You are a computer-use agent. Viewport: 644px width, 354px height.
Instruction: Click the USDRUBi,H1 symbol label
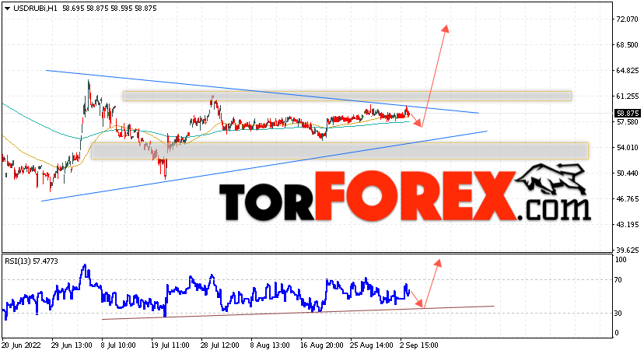35,9
